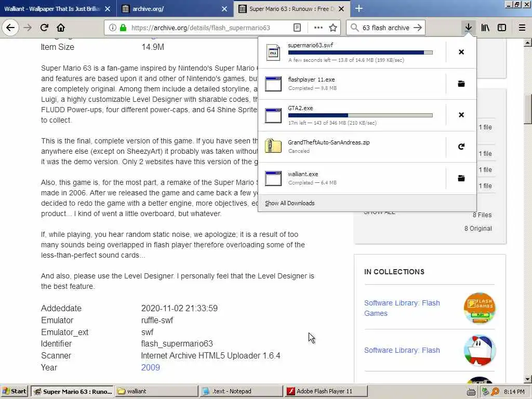Open the Firefox home page
Screen dimensions: 532x399
click(61, 28)
